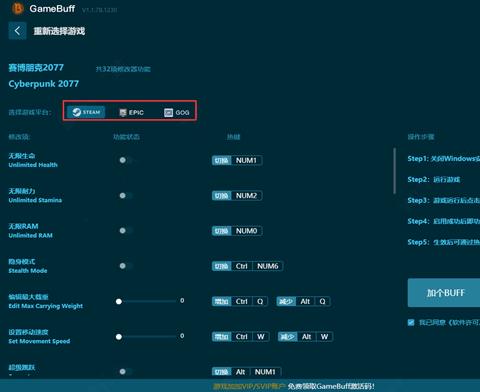Click the large 加个BUFF button
The image size is (480, 392).
444,293
